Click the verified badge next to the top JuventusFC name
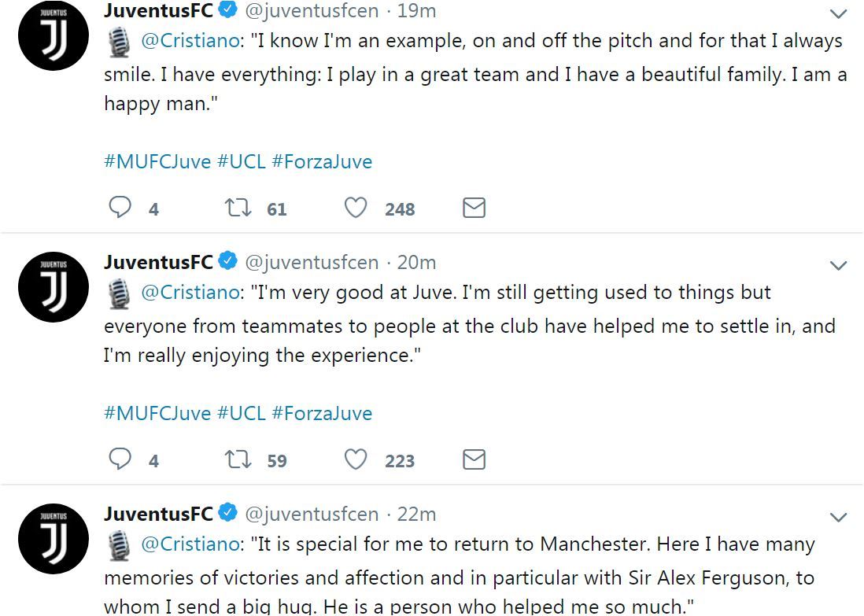 [228, 10]
